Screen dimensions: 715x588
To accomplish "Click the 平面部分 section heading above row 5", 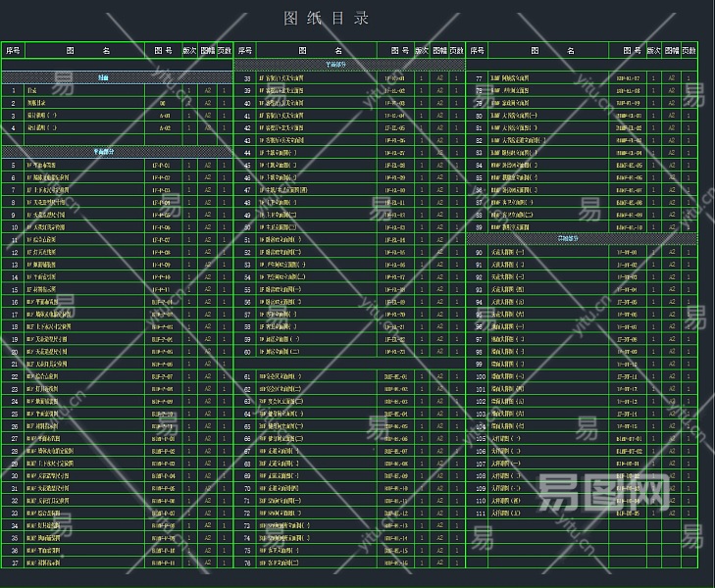I will pyautogui.click(x=104, y=152).
